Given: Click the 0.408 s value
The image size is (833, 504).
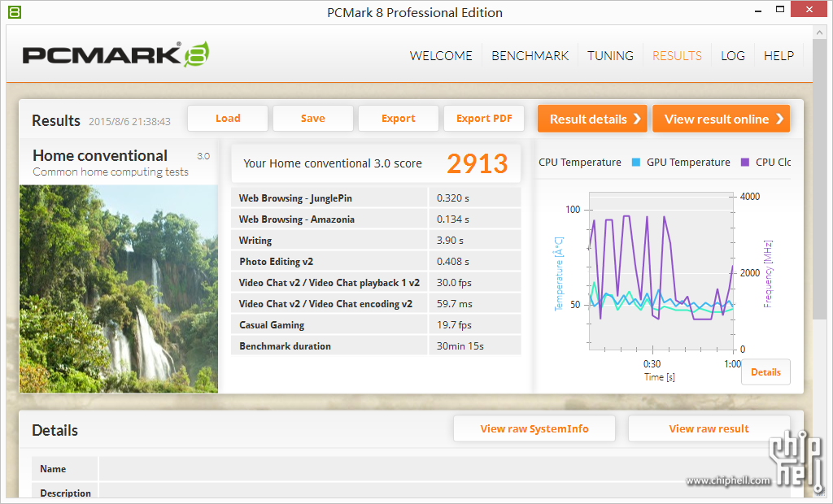Looking at the screenshot, I should tap(452, 261).
